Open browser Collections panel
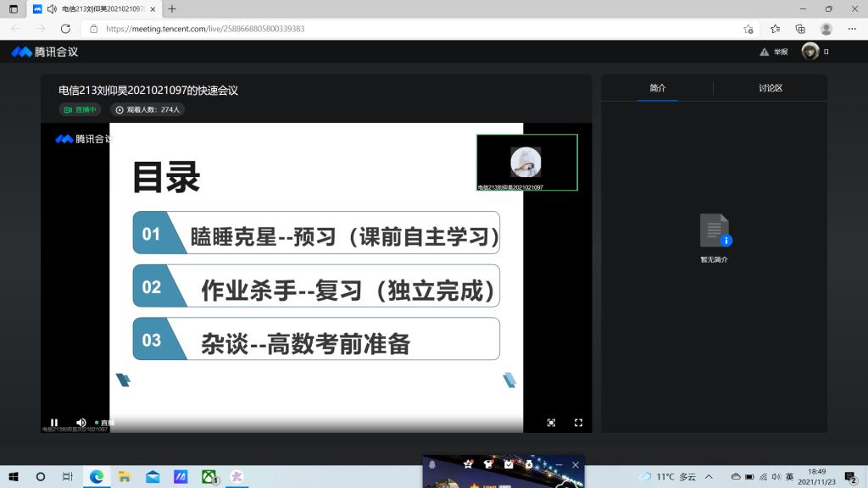Screen dimensions: 868x488 [800, 29]
